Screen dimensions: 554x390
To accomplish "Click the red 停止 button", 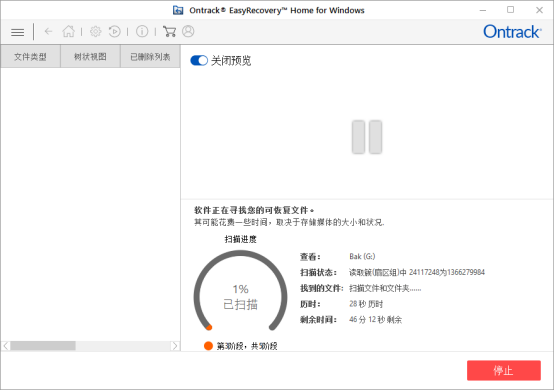I will [x=503, y=370].
